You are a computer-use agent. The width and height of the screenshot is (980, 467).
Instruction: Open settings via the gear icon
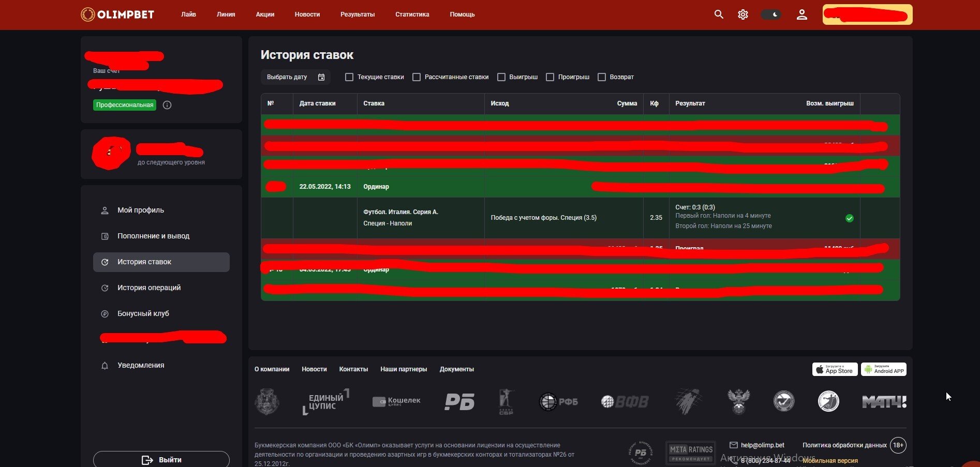tap(743, 14)
